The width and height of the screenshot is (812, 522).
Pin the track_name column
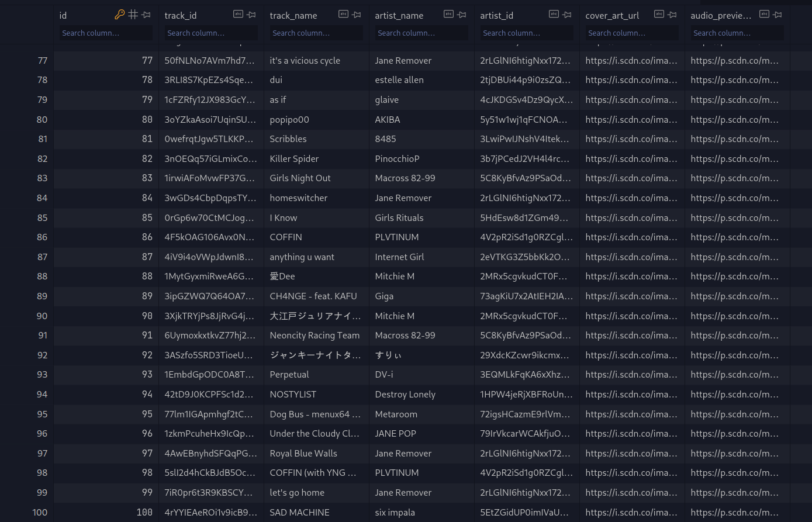[357, 15]
